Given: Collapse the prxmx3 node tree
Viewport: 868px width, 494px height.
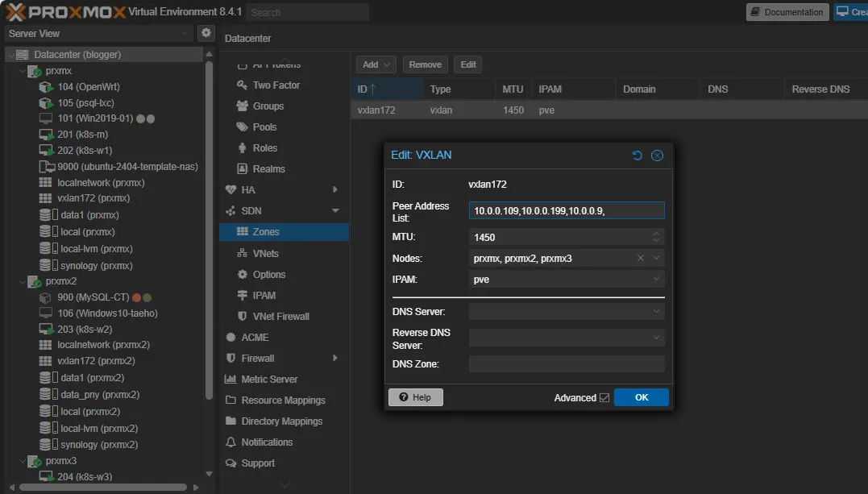Looking at the screenshot, I should pyautogui.click(x=23, y=461).
